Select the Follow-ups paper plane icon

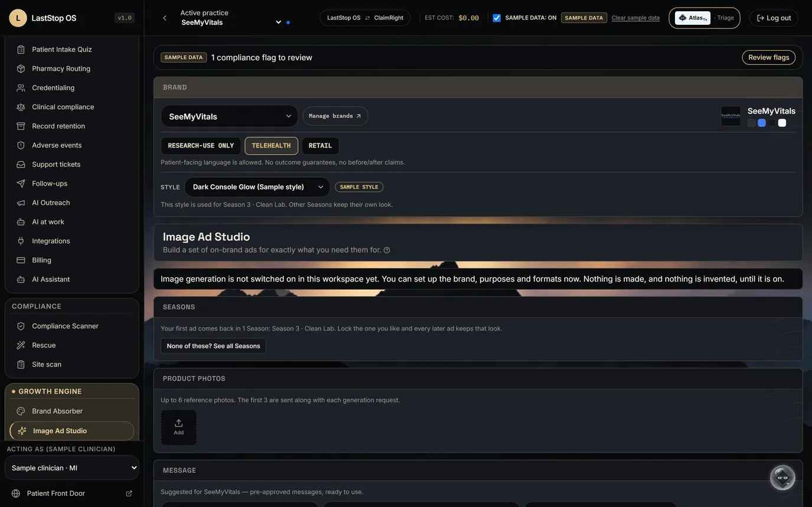click(21, 184)
